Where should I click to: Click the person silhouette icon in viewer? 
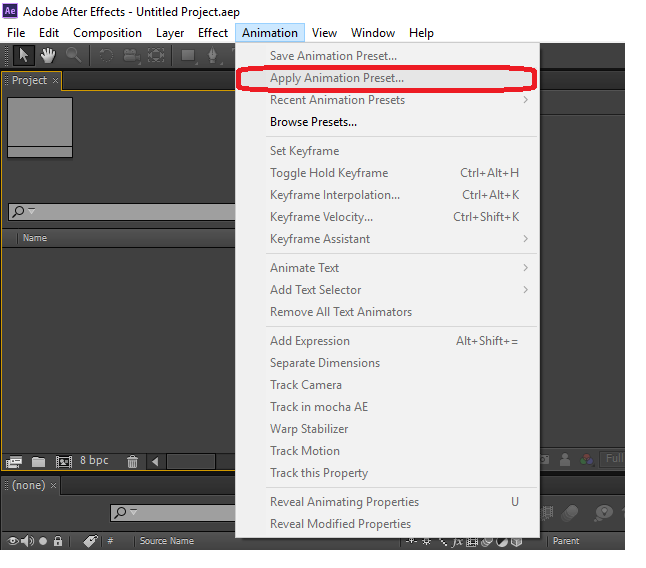click(x=565, y=459)
